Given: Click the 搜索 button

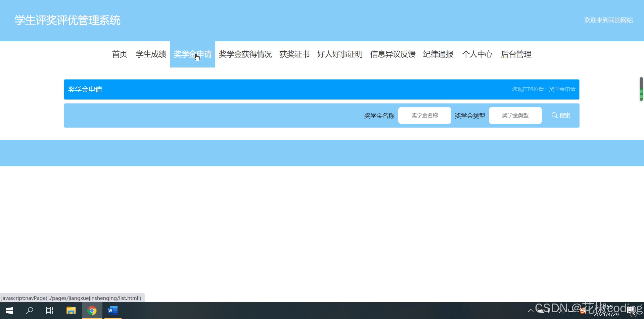Looking at the screenshot, I should click(x=561, y=115).
